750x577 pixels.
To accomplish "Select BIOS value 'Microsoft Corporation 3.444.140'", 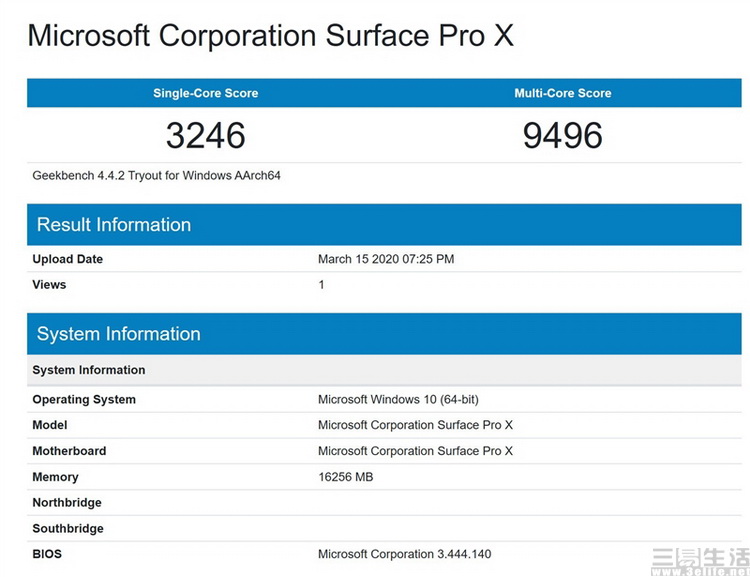I will (x=405, y=554).
